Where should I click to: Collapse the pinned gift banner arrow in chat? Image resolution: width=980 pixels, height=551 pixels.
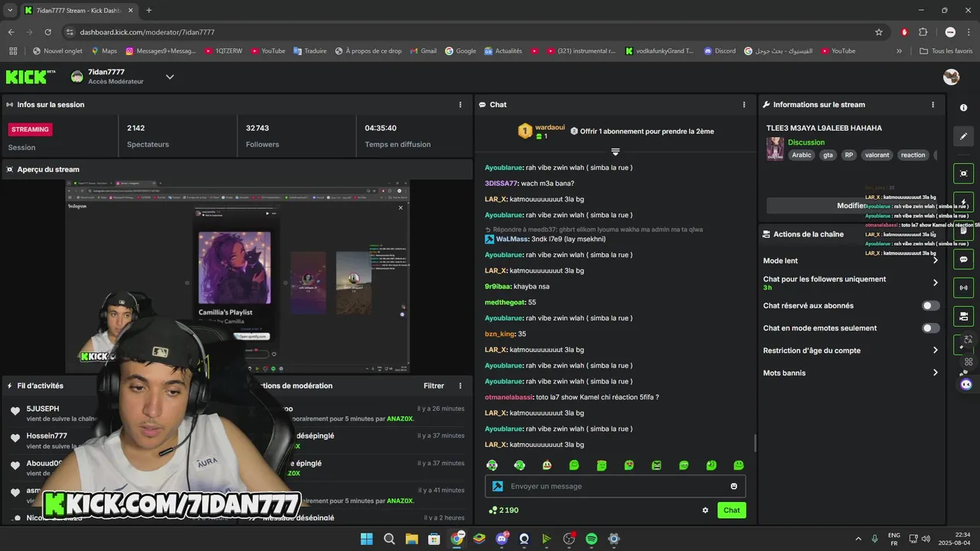pyautogui.click(x=615, y=152)
